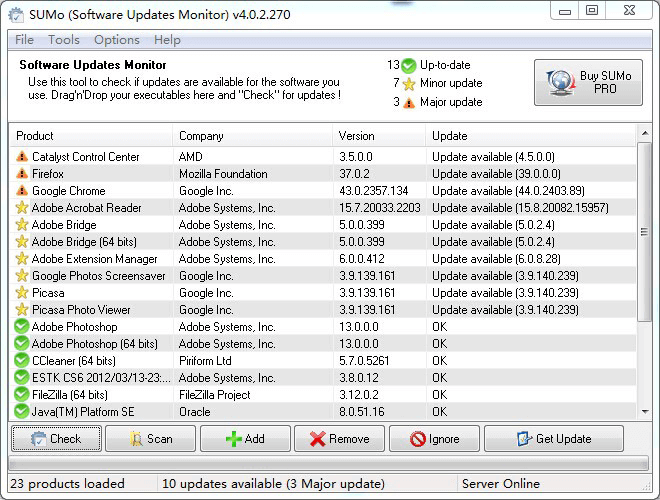Click the Update column header

531,136
